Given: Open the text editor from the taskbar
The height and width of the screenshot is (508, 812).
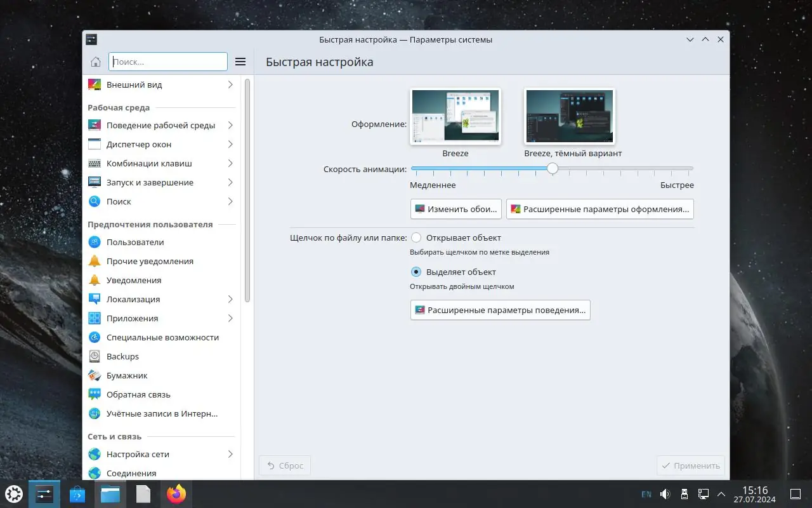Looking at the screenshot, I should click(x=143, y=494).
